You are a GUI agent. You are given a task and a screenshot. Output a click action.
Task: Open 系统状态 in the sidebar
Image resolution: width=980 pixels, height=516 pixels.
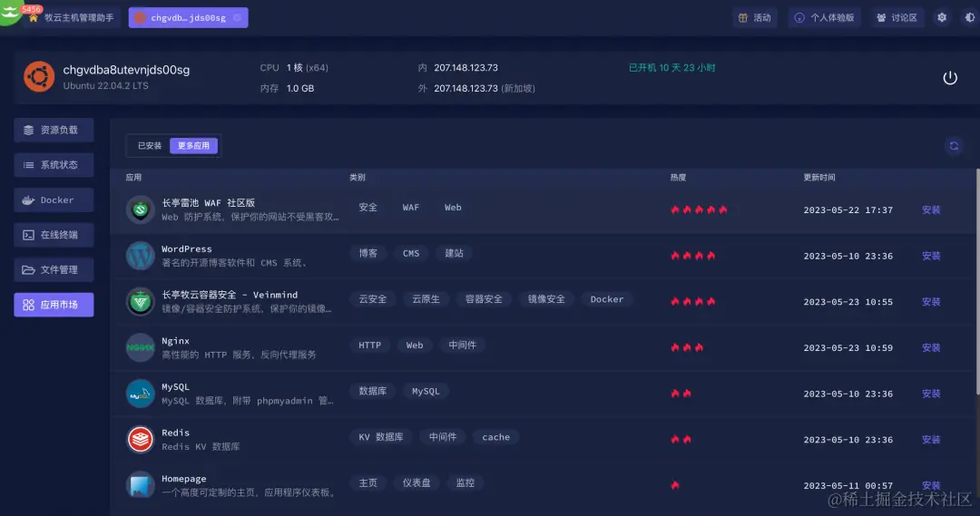click(54, 165)
